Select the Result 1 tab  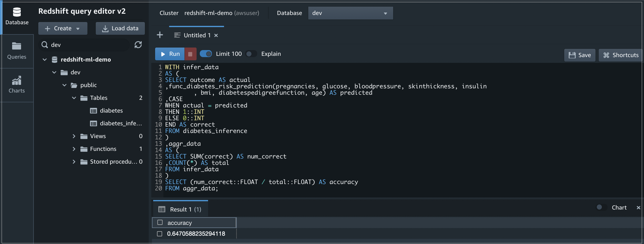click(x=181, y=209)
